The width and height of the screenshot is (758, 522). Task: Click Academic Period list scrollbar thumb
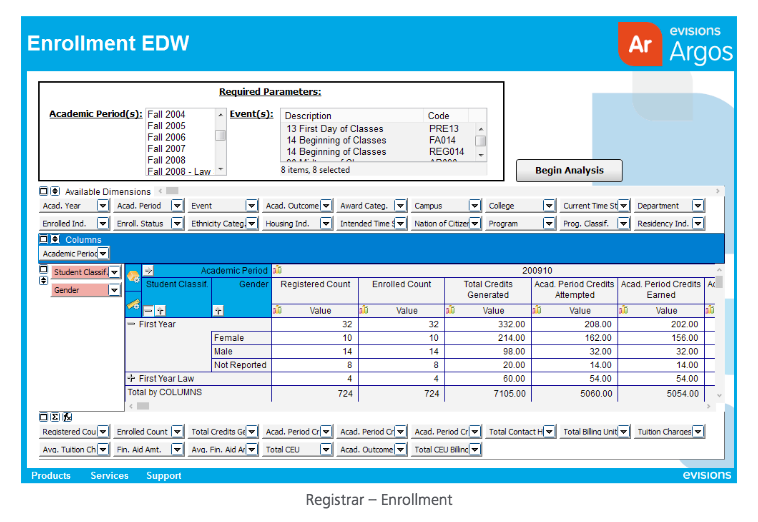220,136
